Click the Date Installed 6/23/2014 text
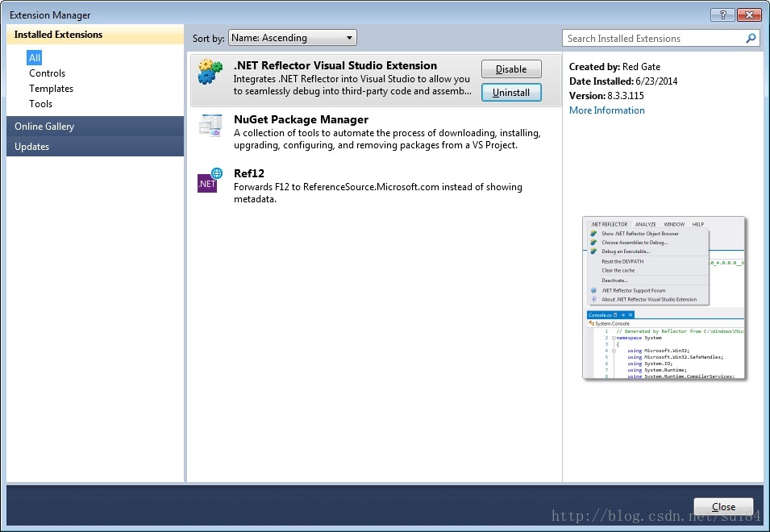The width and height of the screenshot is (770, 532). [623, 81]
